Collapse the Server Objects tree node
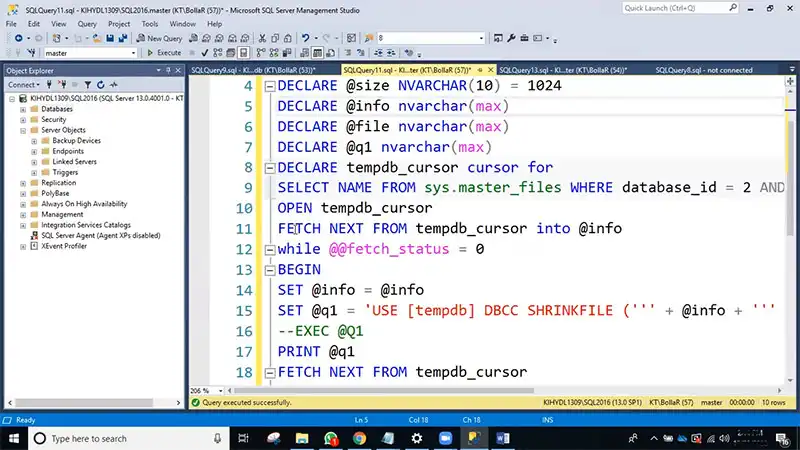Viewport: 800px width, 450px height. tap(23, 131)
